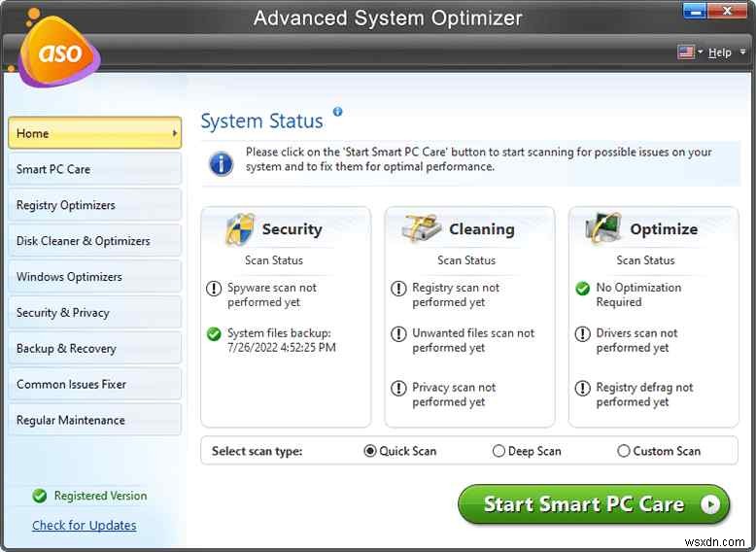Open Security & Privacy section
Image resolution: width=756 pixels, height=552 pixels.
(95, 312)
